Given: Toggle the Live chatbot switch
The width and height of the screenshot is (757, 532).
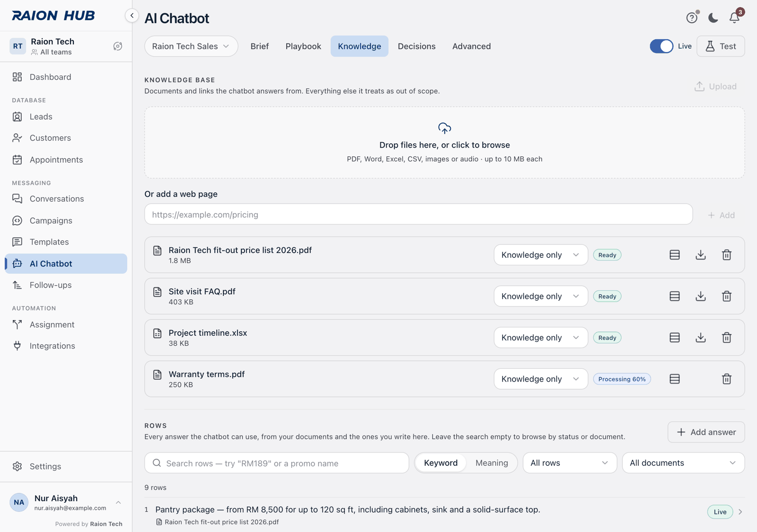Looking at the screenshot, I should pyautogui.click(x=661, y=46).
